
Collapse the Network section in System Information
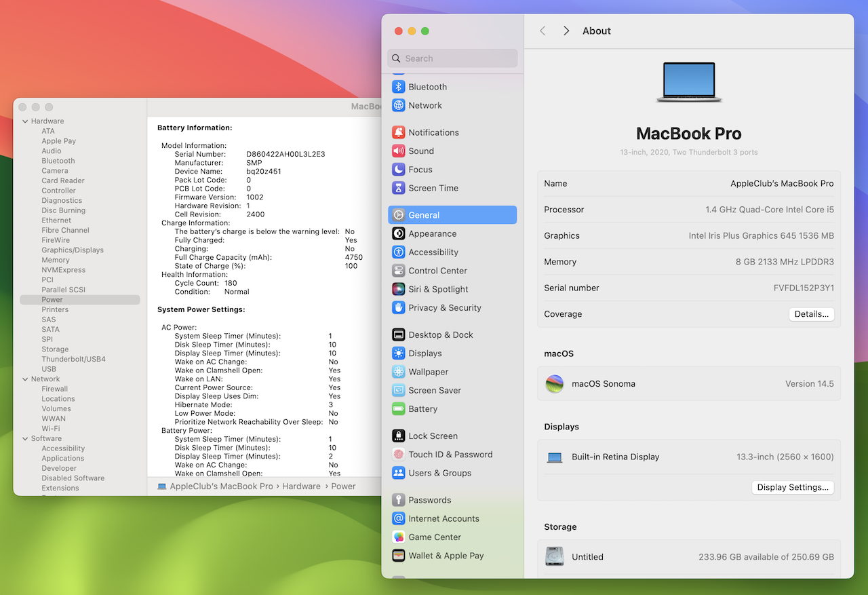tap(25, 379)
